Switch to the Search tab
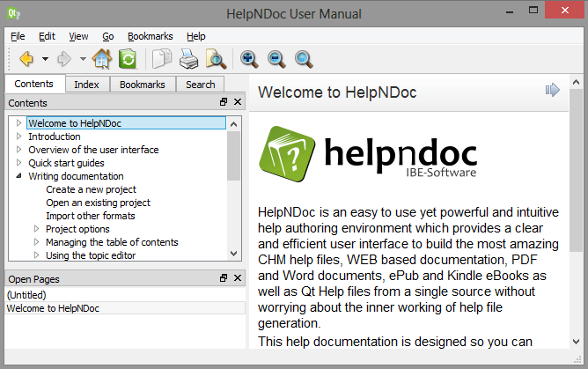 tap(201, 85)
